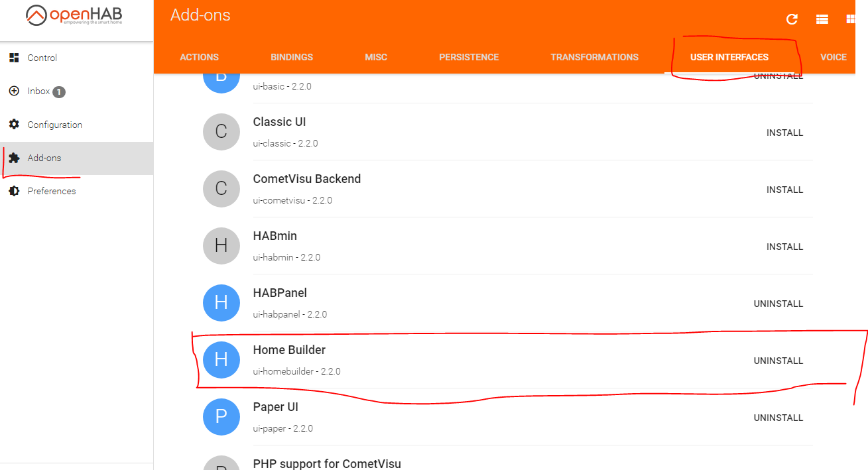Click the Control dashboard icon
The width and height of the screenshot is (868, 470).
(x=14, y=58)
